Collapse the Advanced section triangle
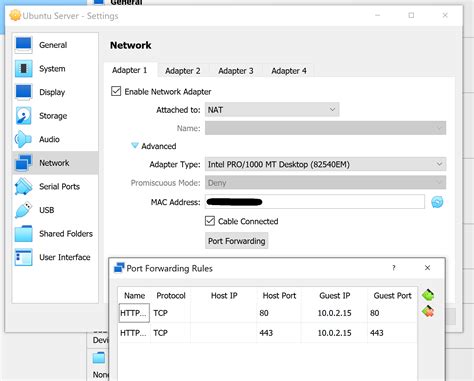 pos(135,146)
